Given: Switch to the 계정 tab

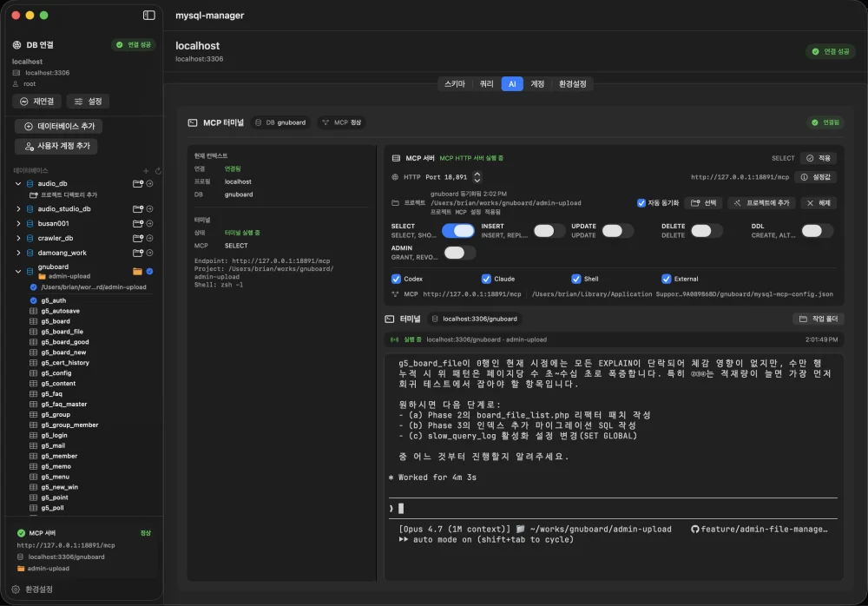Looking at the screenshot, I should click(x=537, y=83).
